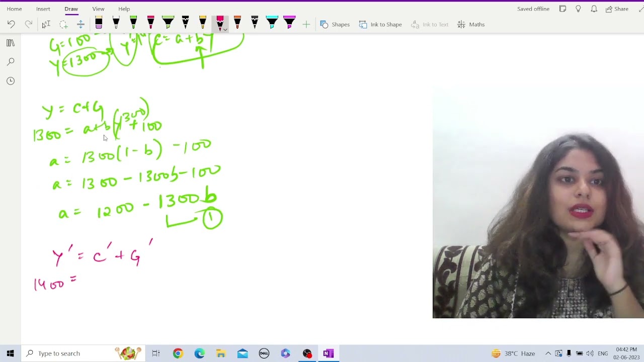Launch Google Chrome from taskbar
The image size is (644, 362).
(x=178, y=353)
